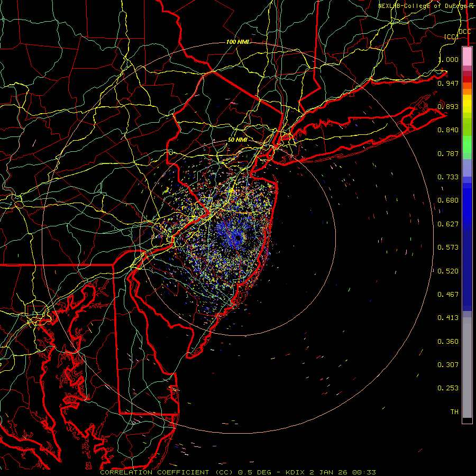The height and width of the screenshot is (476, 476).
Task: Click the KDIX station ID in the caption
Action: 296,472
